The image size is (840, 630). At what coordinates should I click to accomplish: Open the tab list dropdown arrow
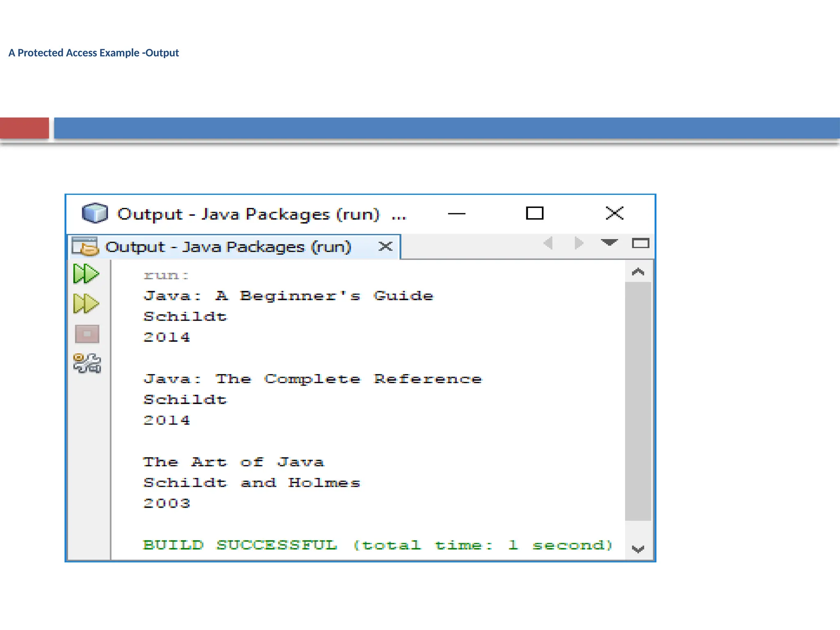click(609, 242)
